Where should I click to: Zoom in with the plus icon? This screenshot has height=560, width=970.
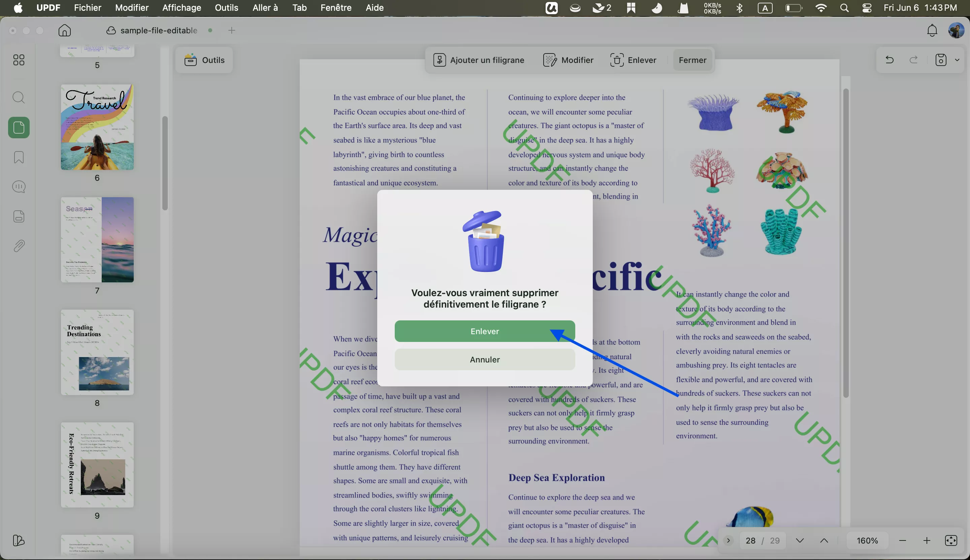[x=927, y=541]
